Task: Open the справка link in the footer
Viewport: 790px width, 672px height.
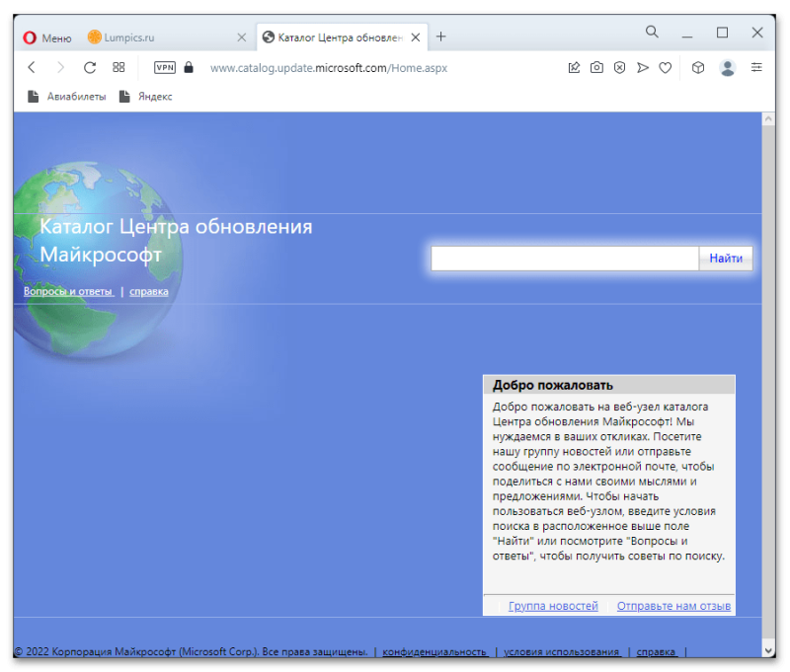Action: click(656, 652)
